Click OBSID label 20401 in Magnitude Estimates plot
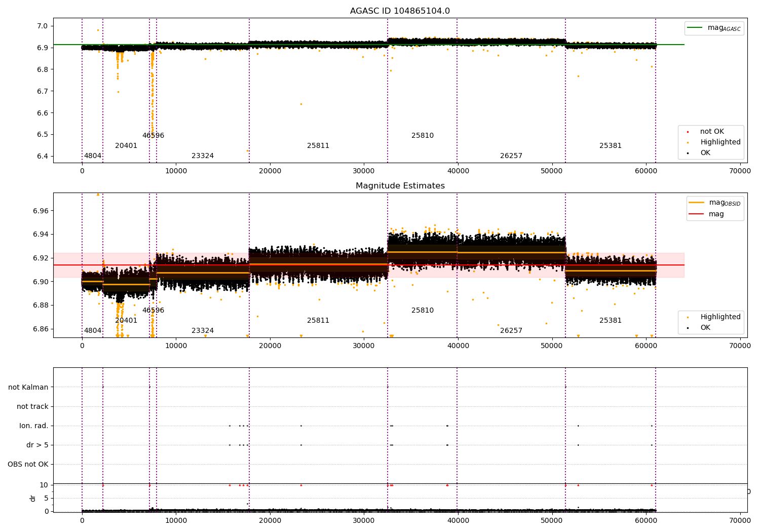The image size is (760, 532). [126, 321]
